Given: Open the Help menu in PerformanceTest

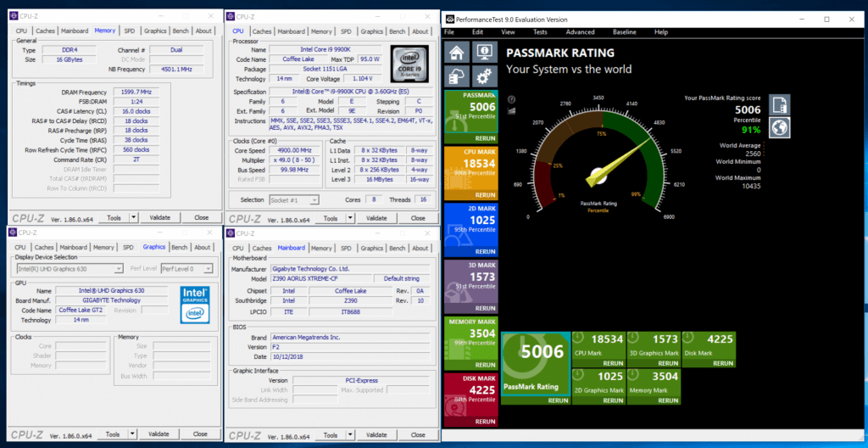Looking at the screenshot, I should (x=661, y=32).
